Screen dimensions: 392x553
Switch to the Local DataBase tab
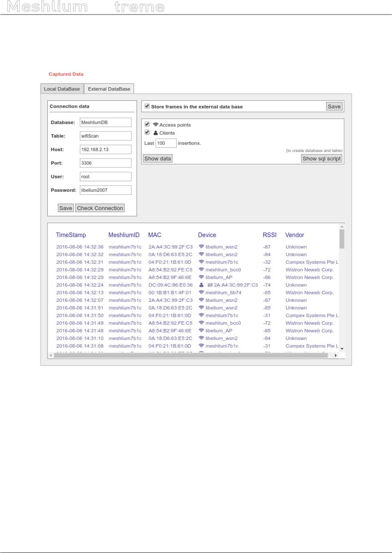pyautogui.click(x=62, y=89)
